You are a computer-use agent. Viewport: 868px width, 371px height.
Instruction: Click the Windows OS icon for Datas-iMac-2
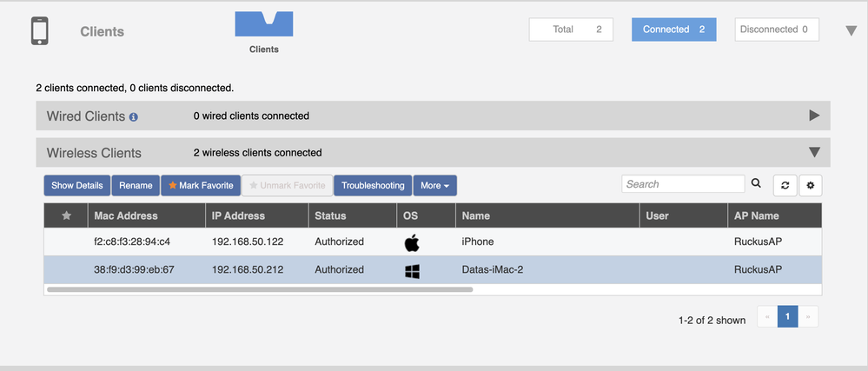pyautogui.click(x=412, y=270)
